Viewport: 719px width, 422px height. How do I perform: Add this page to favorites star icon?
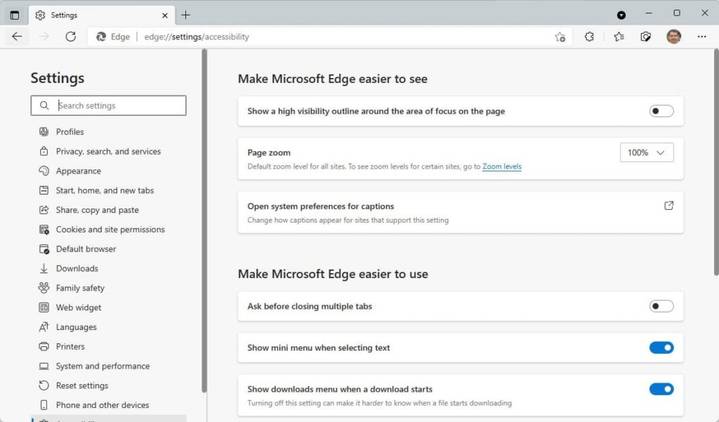[560, 37]
